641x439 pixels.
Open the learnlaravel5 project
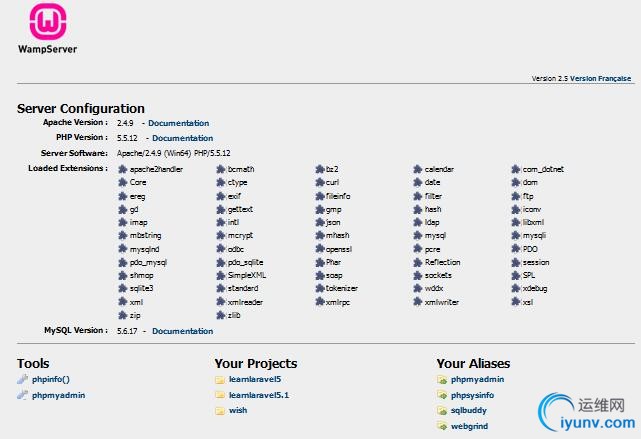pos(255,379)
